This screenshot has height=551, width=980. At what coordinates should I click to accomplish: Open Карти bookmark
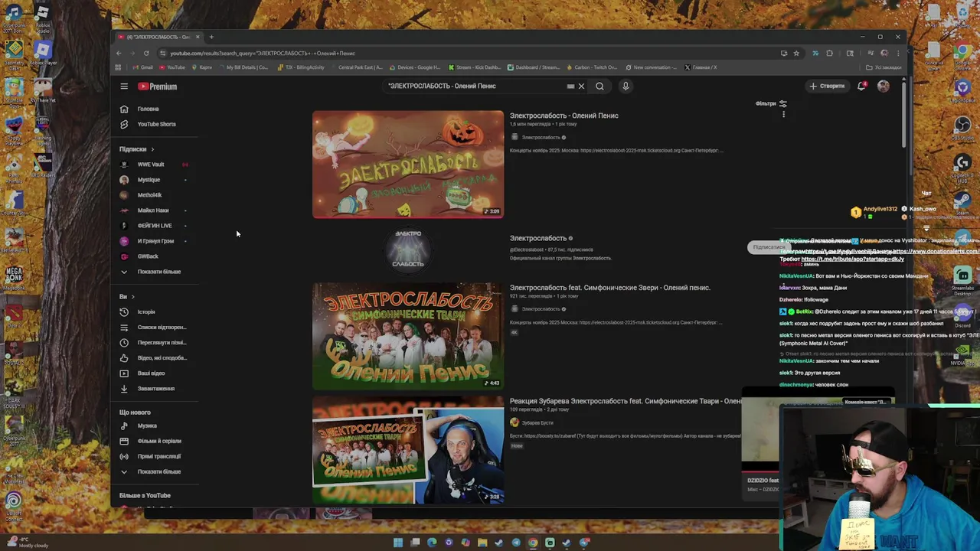202,67
